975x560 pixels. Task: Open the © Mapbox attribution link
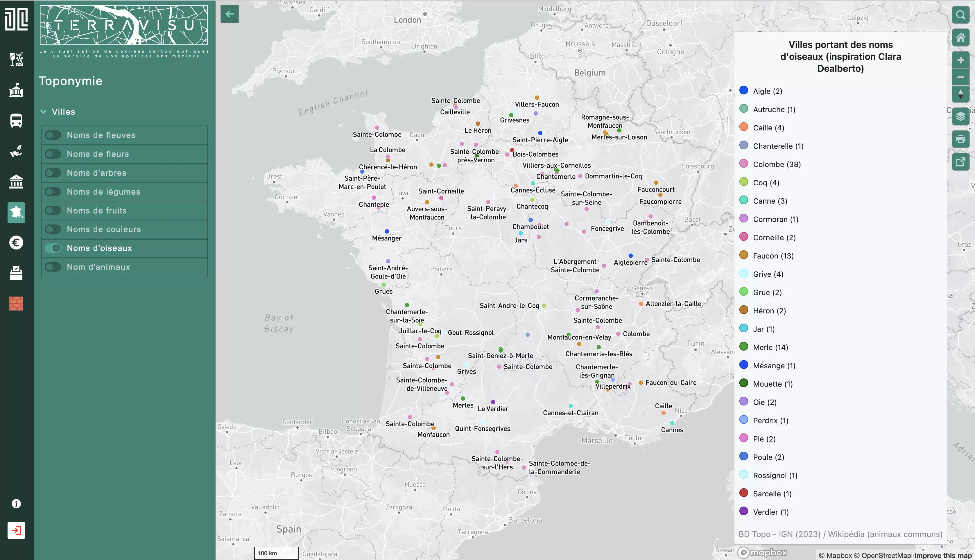pyautogui.click(x=835, y=555)
